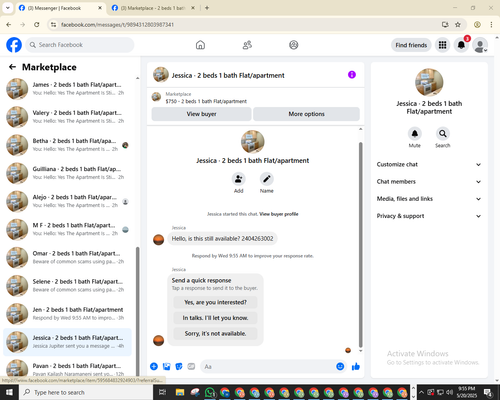500x400 pixels.
Task: Click the Add people icon
Action: pos(239,179)
